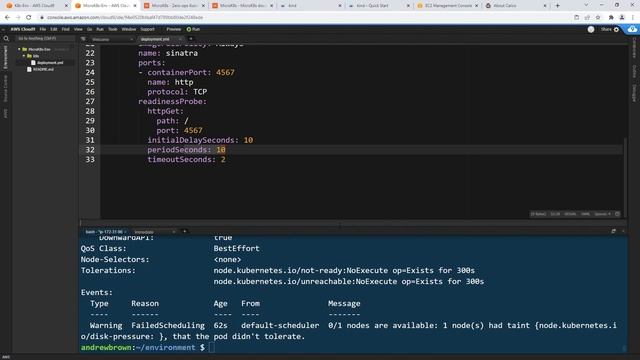Collapse the k8s subfolder
Image resolution: width=640 pixels, height=360 pixels.
[24, 56]
